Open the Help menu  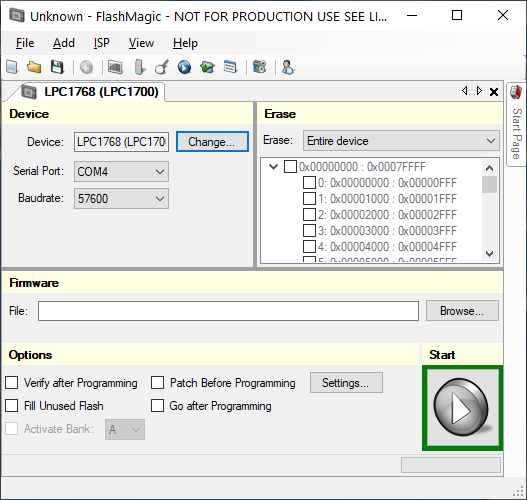point(185,43)
